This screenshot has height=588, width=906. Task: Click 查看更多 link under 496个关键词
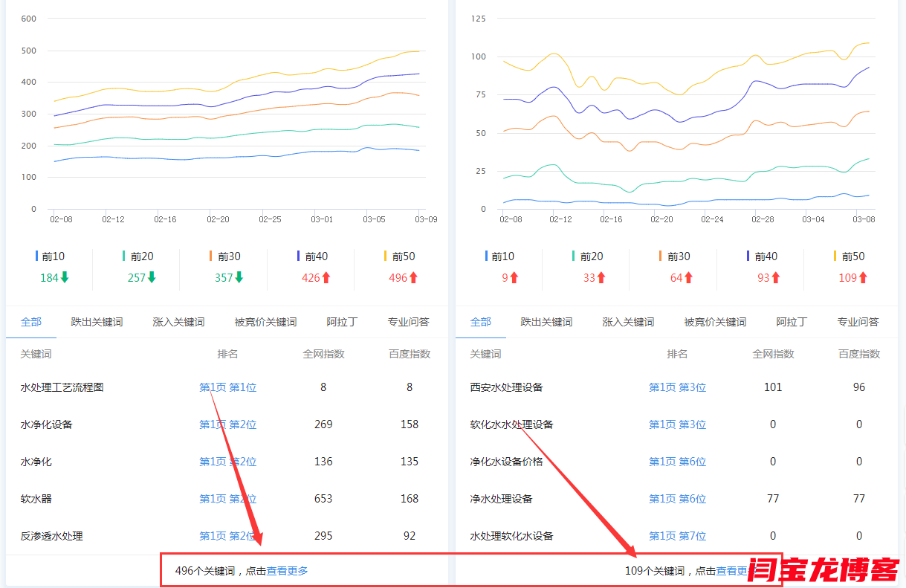287,571
